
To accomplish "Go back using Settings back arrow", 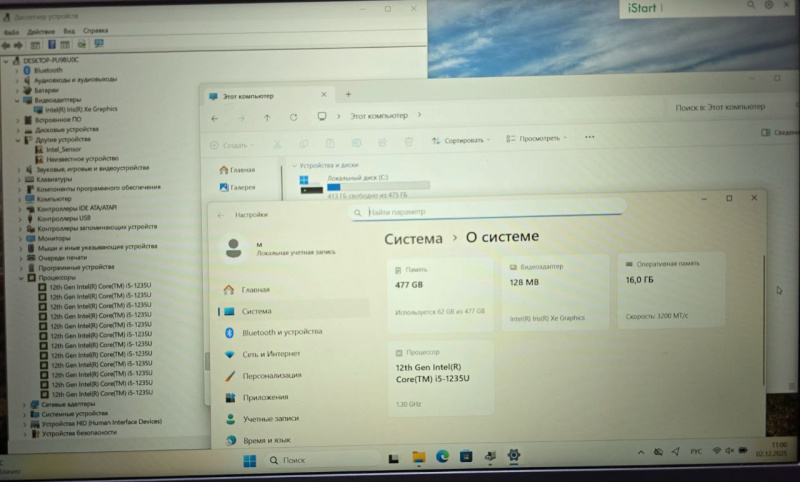I will point(219,214).
